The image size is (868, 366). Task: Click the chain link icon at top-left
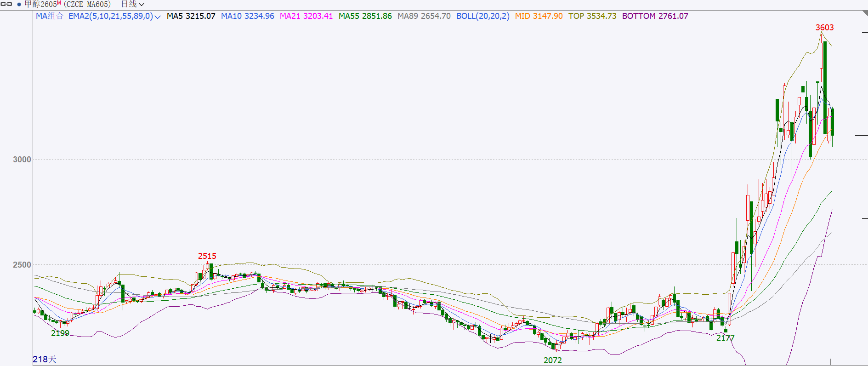click(6, 4)
